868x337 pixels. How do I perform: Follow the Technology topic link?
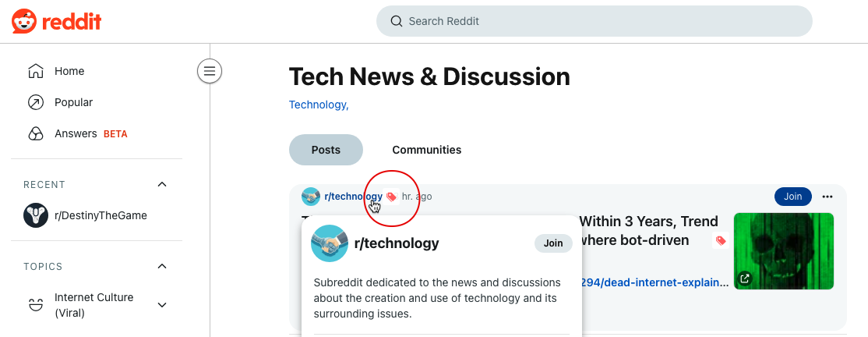click(x=318, y=105)
